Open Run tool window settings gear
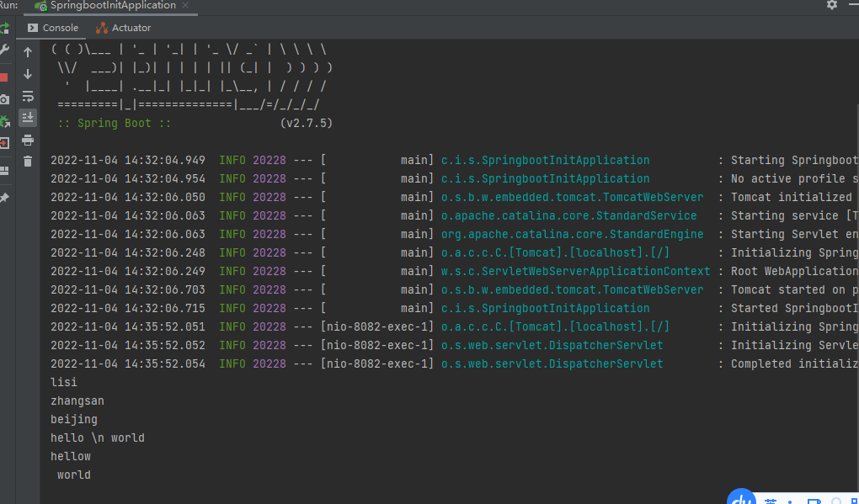This screenshot has width=859, height=504. pos(831,5)
